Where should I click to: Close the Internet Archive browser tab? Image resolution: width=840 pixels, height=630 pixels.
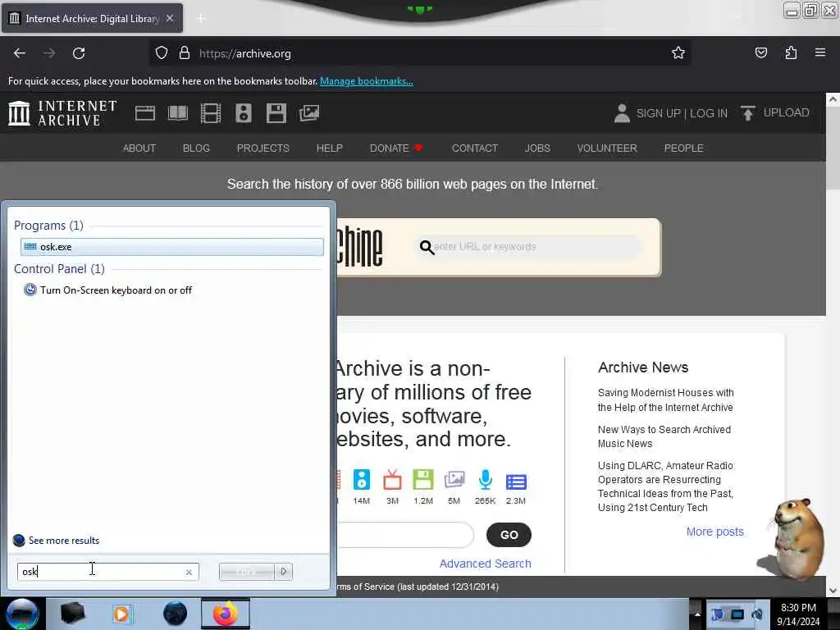click(x=170, y=18)
